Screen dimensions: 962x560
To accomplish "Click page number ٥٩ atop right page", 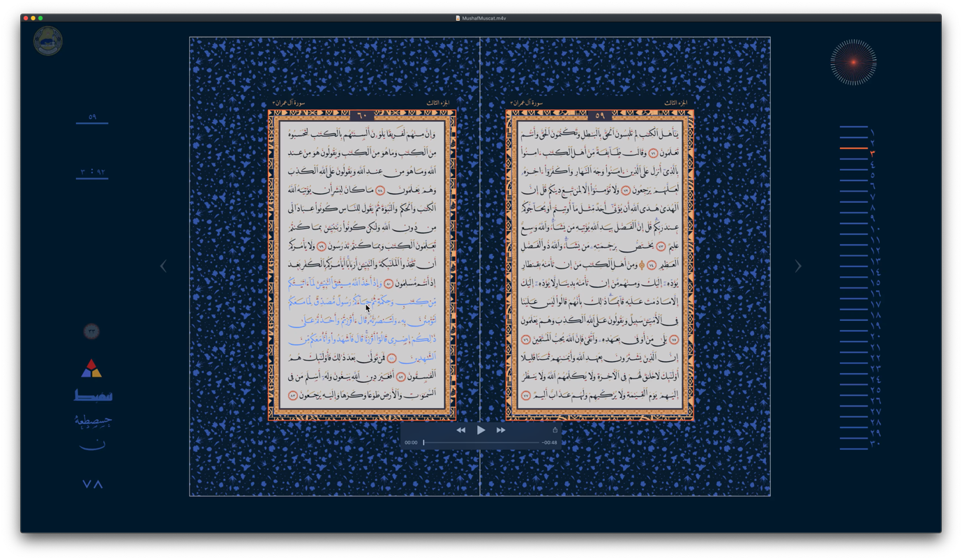I will pos(600,115).
